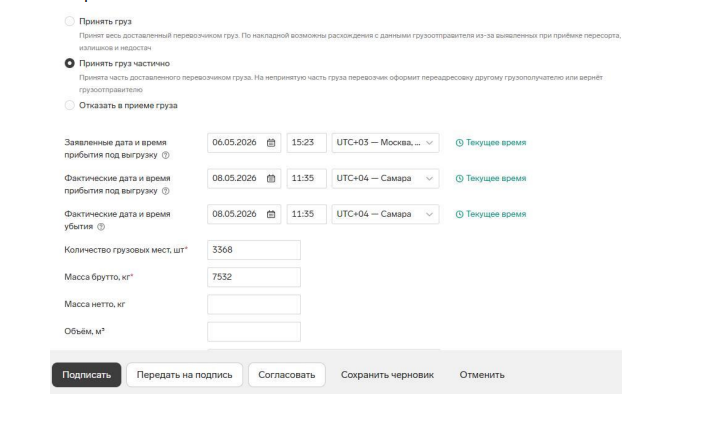Image resolution: width=702 pixels, height=442 pixels.
Task: Click 'Количество грузовых мест, шт' label
Action: click(x=126, y=250)
